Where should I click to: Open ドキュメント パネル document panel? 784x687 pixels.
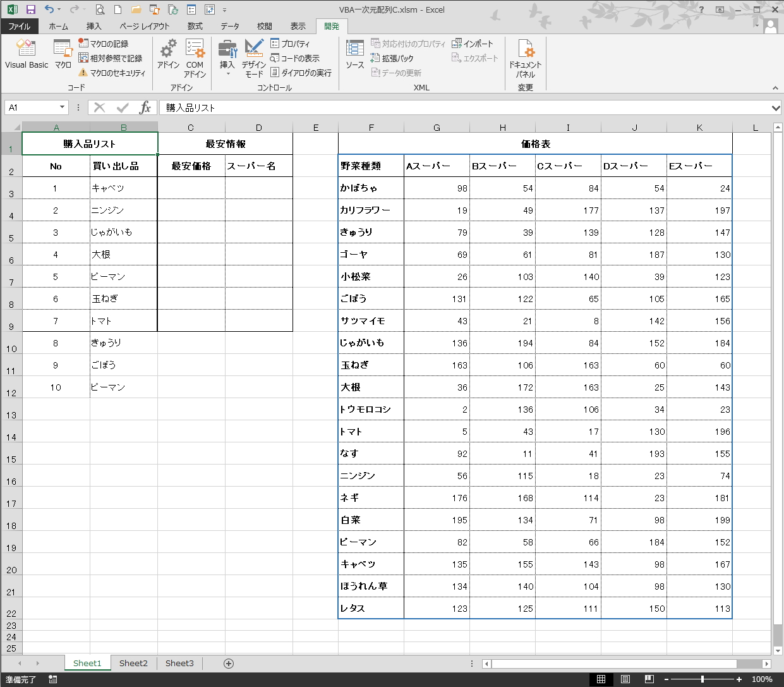pos(526,58)
